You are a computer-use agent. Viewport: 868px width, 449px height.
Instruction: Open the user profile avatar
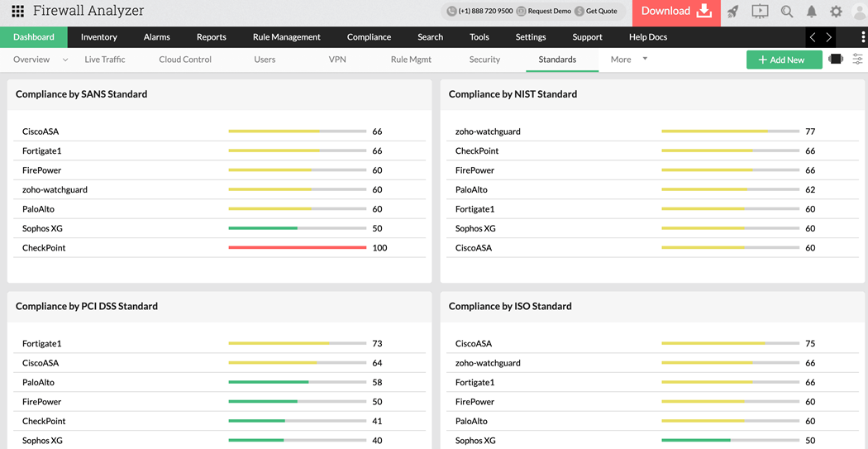(x=861, y=12)
